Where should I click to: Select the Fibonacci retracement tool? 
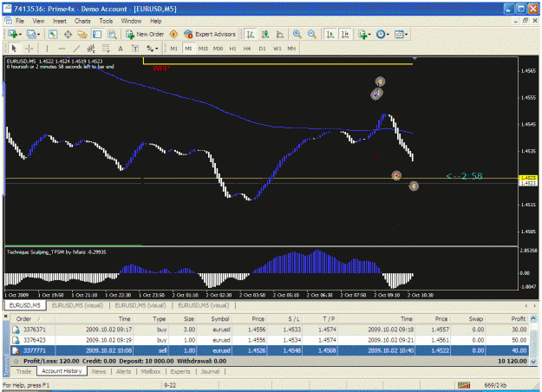tap(106, 49)
